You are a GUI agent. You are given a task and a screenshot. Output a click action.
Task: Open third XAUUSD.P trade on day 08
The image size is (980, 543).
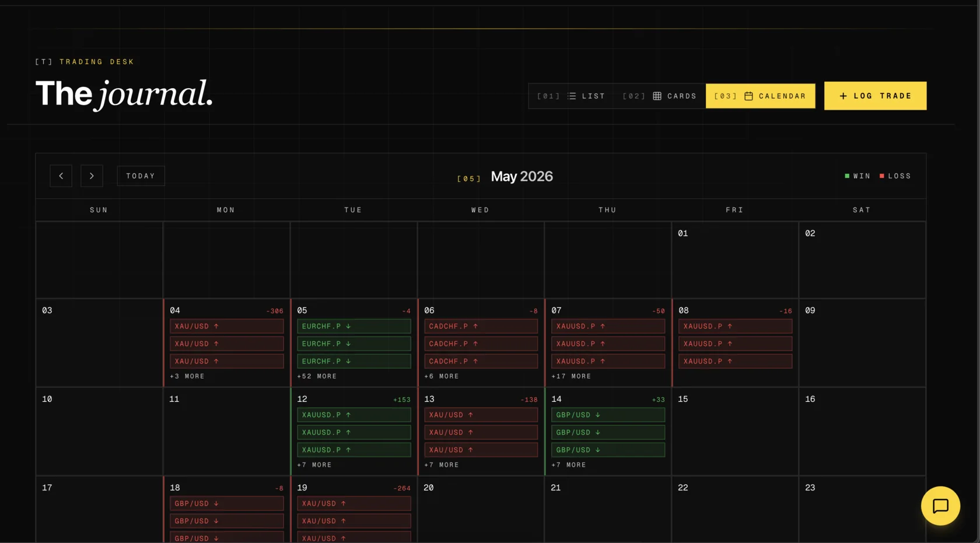(x=735, y=362)
